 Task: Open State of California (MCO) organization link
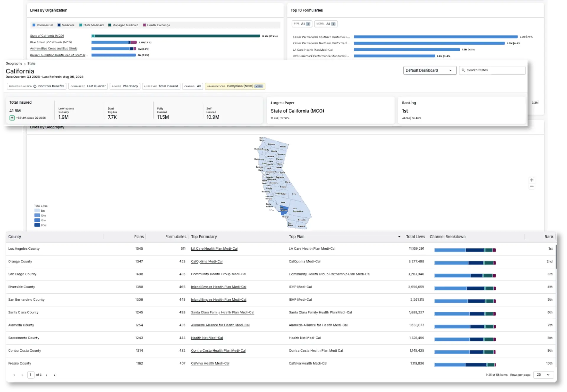tap(47, 36)
